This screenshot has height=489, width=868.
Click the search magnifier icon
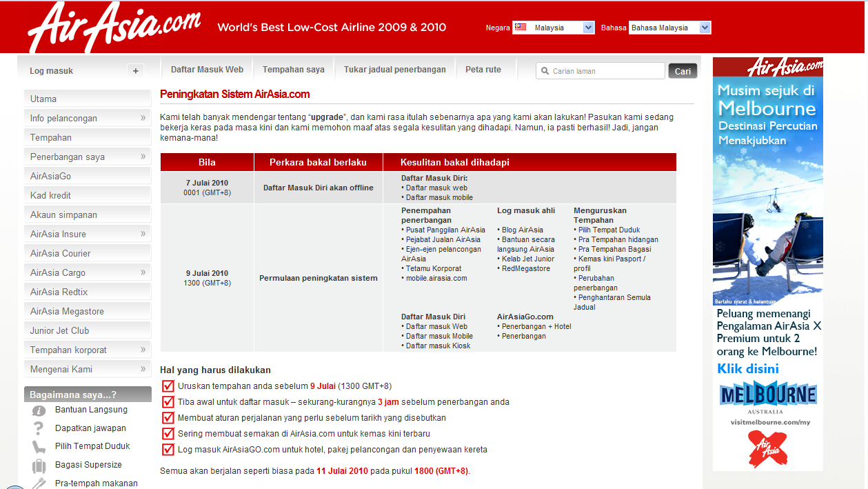click(545, 71)
